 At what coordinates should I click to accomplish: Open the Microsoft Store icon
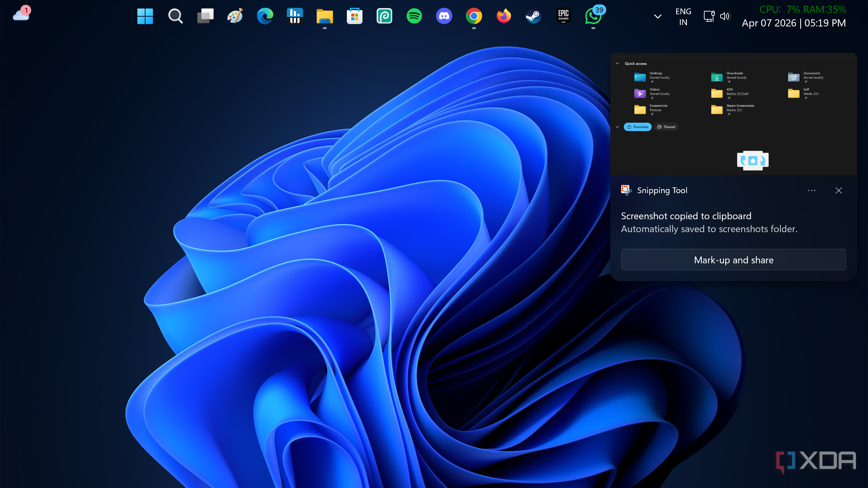pyautogui.click(x=355, y=16)
